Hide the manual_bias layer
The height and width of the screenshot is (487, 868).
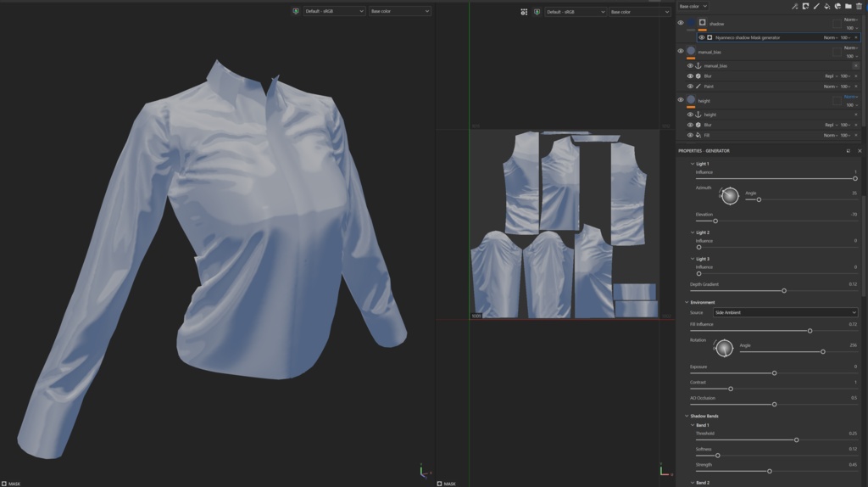coord(681,51)
